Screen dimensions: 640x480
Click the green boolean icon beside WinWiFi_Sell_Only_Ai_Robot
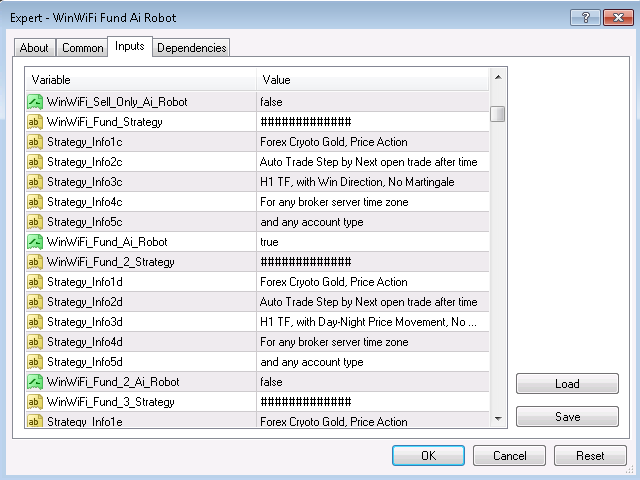click(x=35, y=102)
